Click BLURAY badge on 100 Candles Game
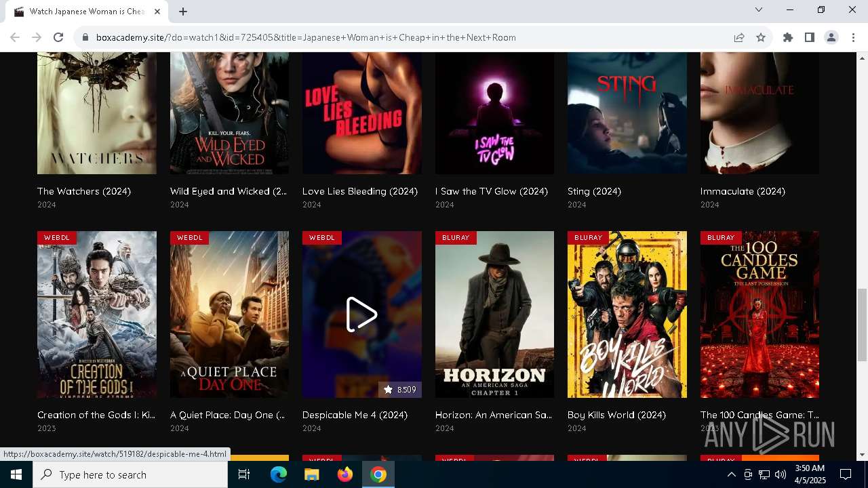Image resolution: width=868 pixels, height=488 pixels. coord(721,238)
